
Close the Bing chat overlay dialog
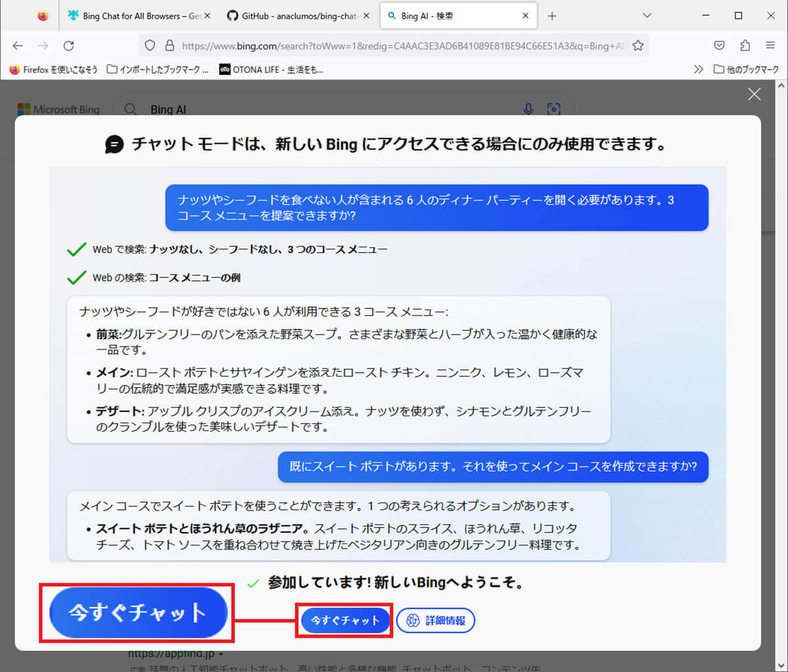pyautogui.click(x=755, y=94)
